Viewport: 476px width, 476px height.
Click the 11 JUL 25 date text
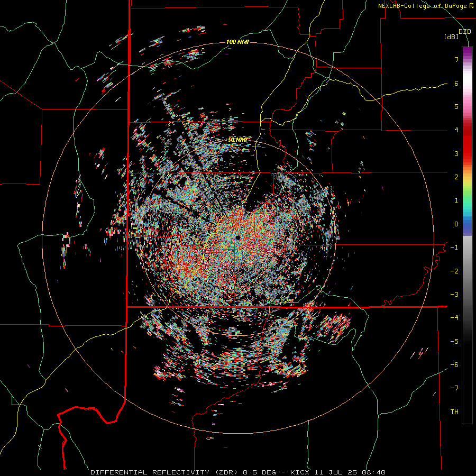336,472
